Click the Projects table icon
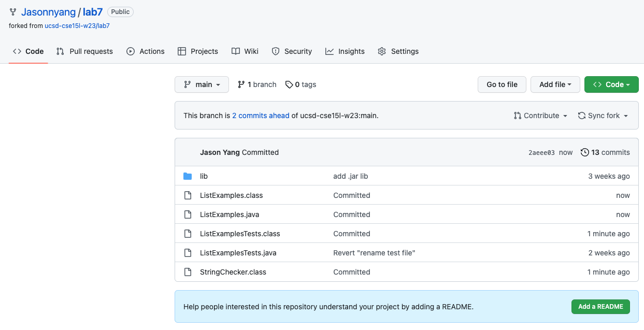The image size is (644, 330). click(182, 51)
